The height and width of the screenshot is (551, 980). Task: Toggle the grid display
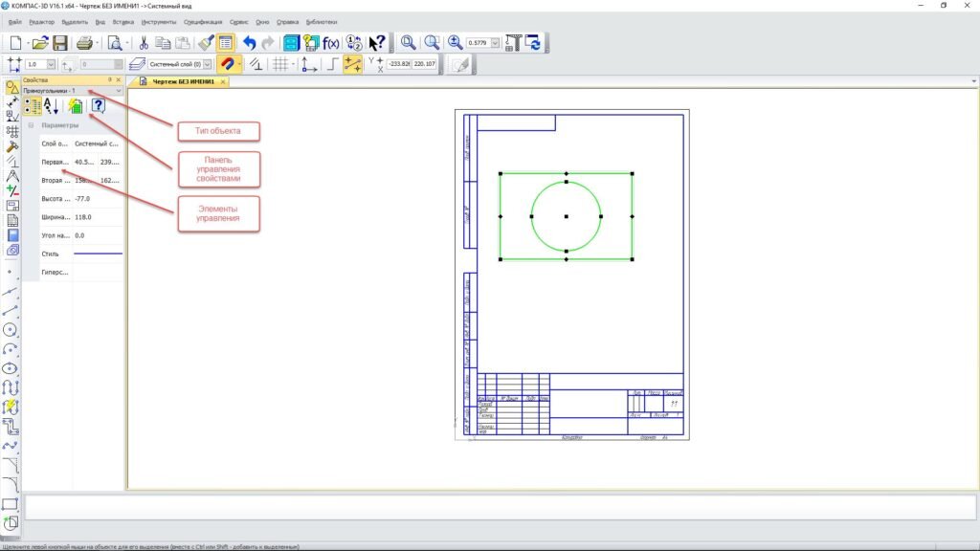[x=280, y=64]
